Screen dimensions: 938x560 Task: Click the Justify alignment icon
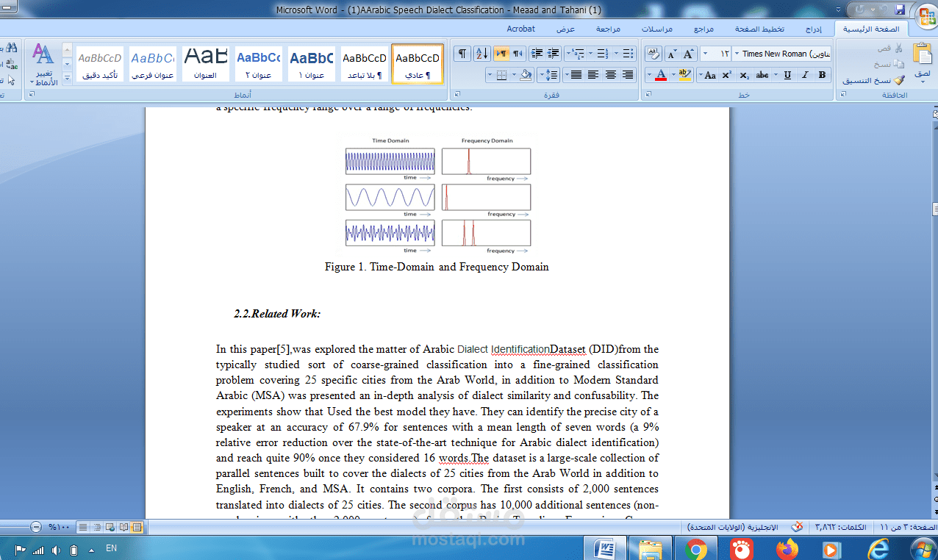576,75
